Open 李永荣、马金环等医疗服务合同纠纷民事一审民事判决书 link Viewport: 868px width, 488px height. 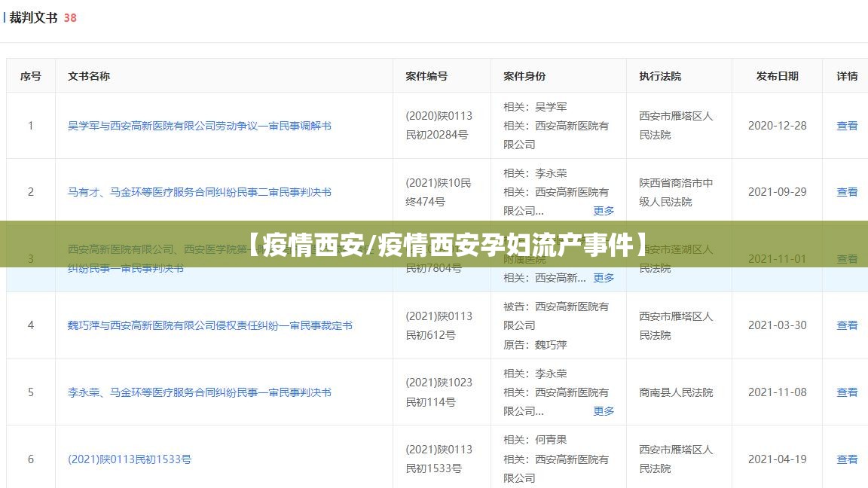click(199, 392)
